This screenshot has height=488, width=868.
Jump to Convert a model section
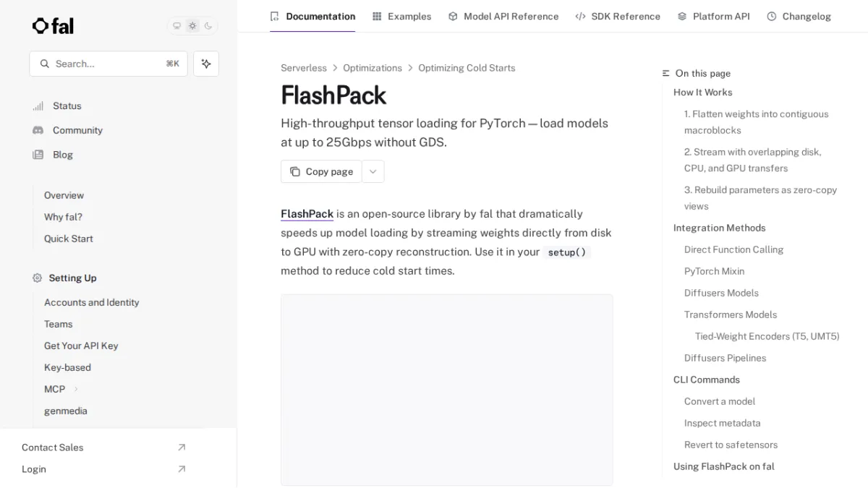(720, 401)
